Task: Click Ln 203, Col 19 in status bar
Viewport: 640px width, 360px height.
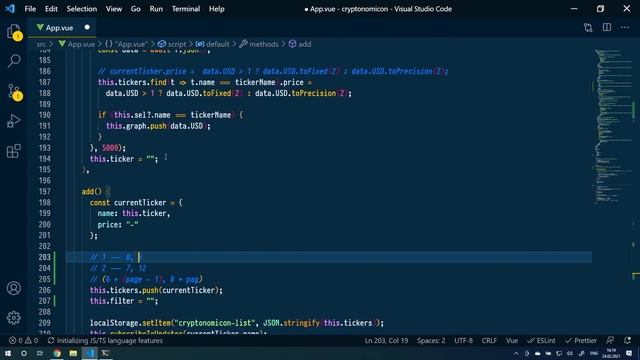Action: pos(386,340)
